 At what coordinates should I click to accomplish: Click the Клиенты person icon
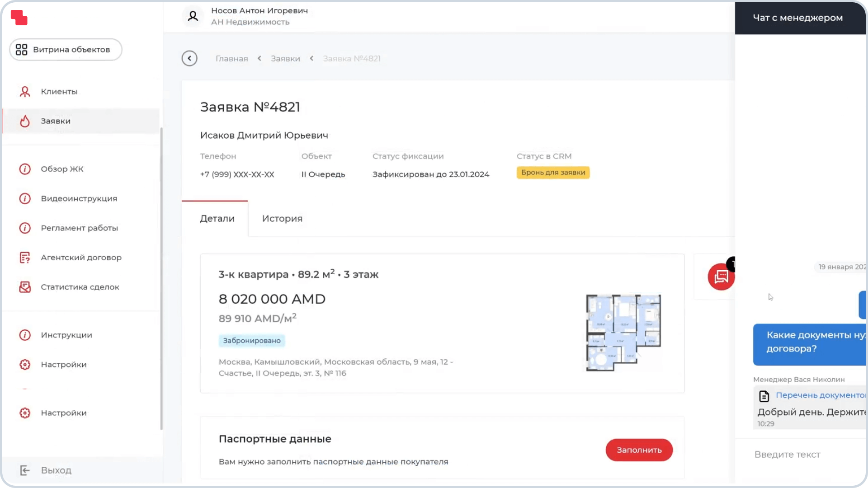[x=25, y=92]
